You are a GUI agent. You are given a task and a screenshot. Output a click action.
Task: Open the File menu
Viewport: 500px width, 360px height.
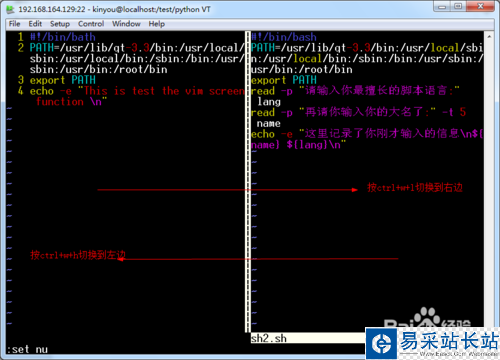pos(14,24)
